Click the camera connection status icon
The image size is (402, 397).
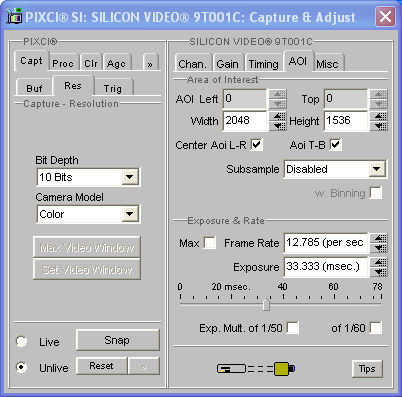pyautogui.click(x=256, y=369)
